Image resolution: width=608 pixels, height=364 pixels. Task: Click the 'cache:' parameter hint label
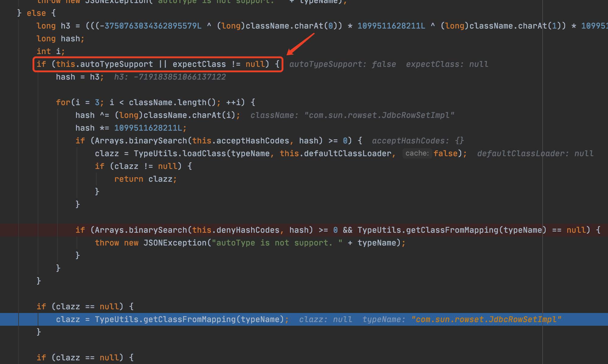417,153
